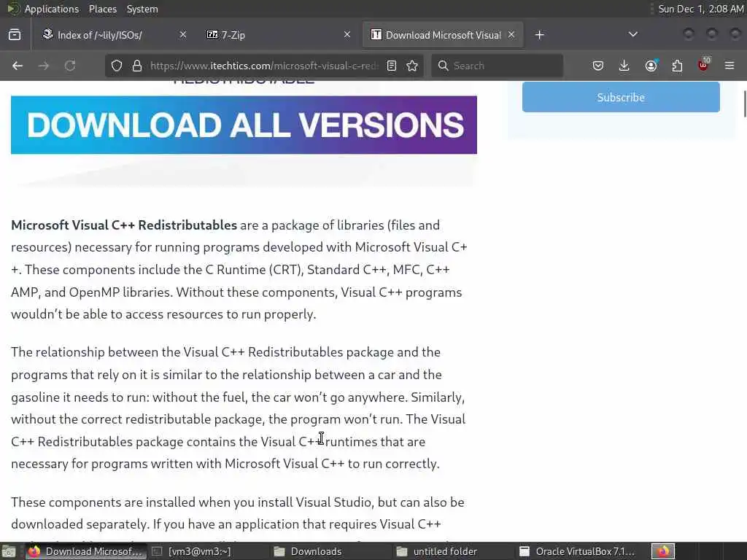Image resolution: width=747 pixels, height=560 pixels.
Task: Toggle reader view icon
Action: [x=392, y=66]
